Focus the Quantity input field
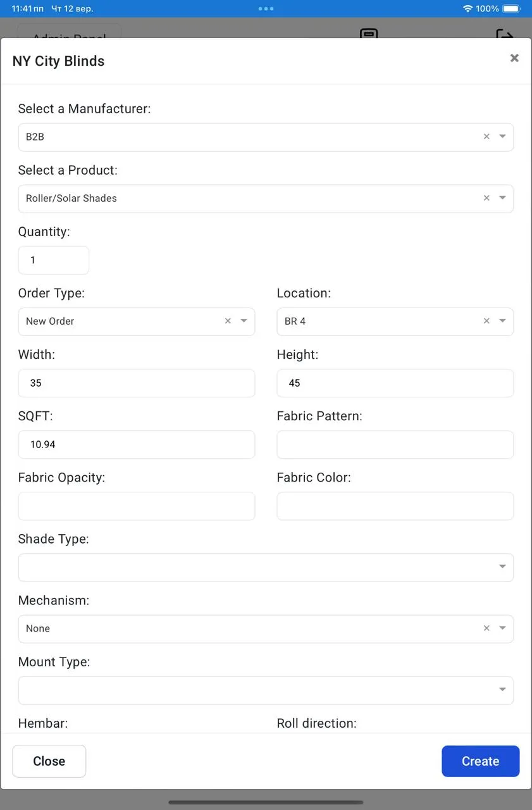The height and width of the screenshot is (810, 532). 54,260
